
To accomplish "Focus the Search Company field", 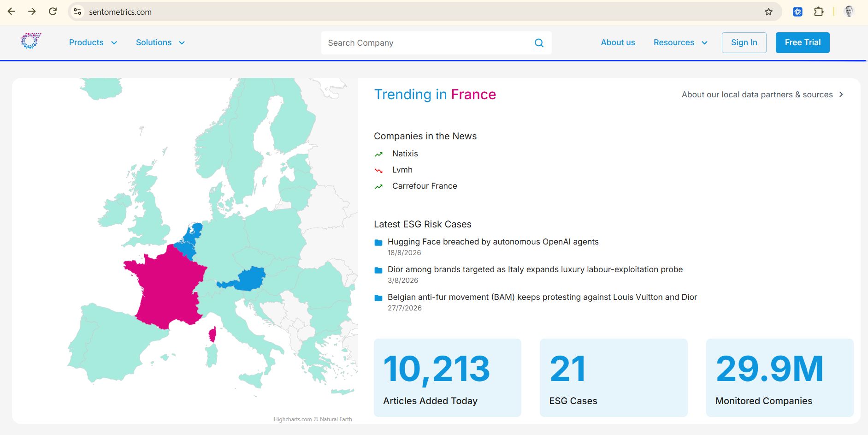I will tap(436, 43).
